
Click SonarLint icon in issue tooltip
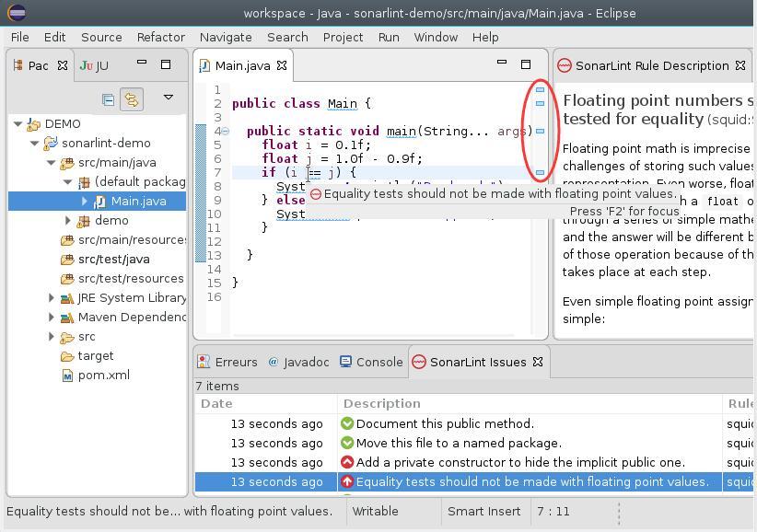tap(316, 194)
